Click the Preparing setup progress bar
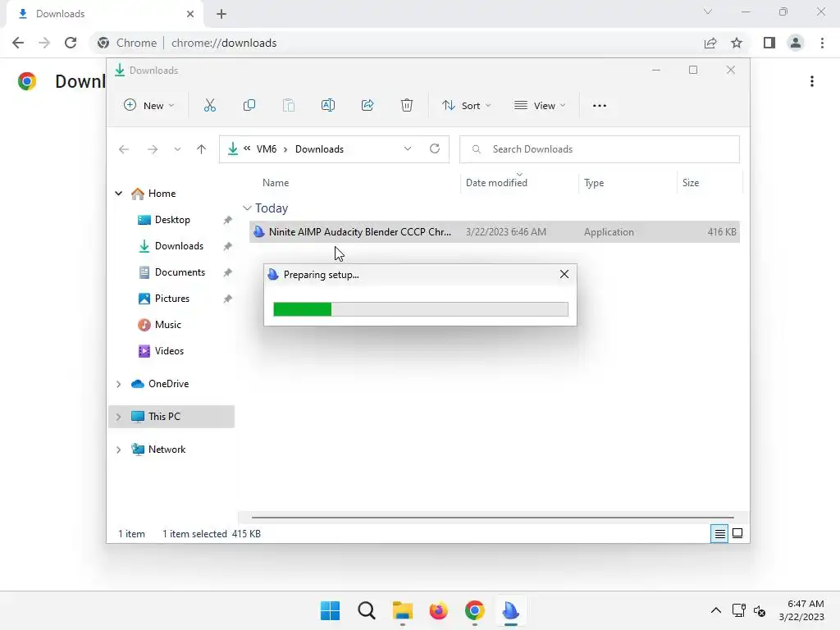 421,309
